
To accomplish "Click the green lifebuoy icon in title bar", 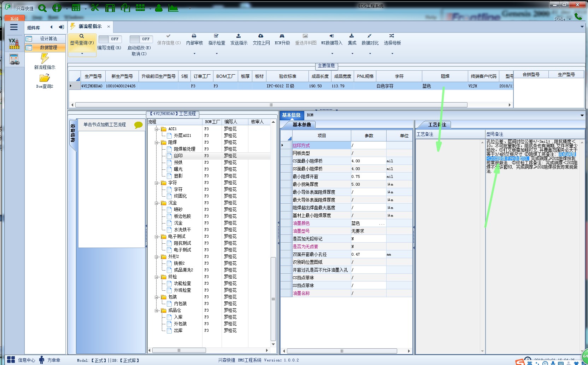I will coord(57,8).
